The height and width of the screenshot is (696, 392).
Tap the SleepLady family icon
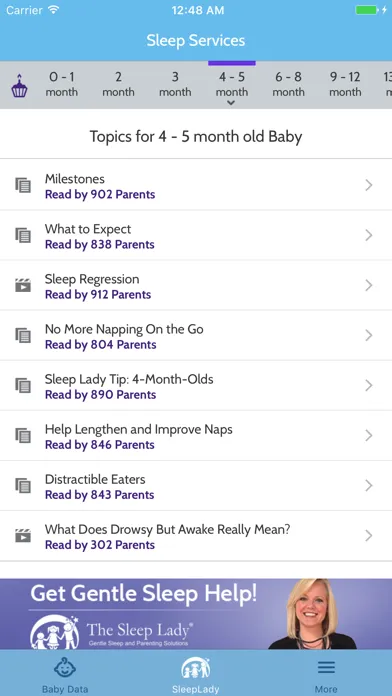point(195,668)
